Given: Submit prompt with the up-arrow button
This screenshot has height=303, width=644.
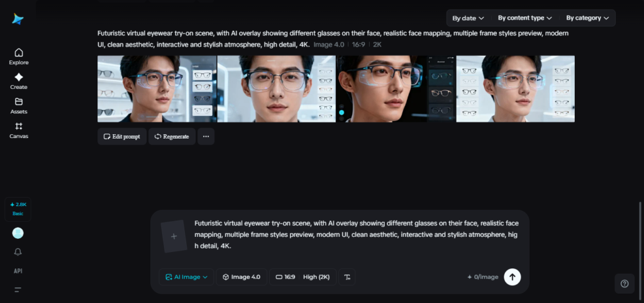Looking at the screenshot, I should point(512,277).
